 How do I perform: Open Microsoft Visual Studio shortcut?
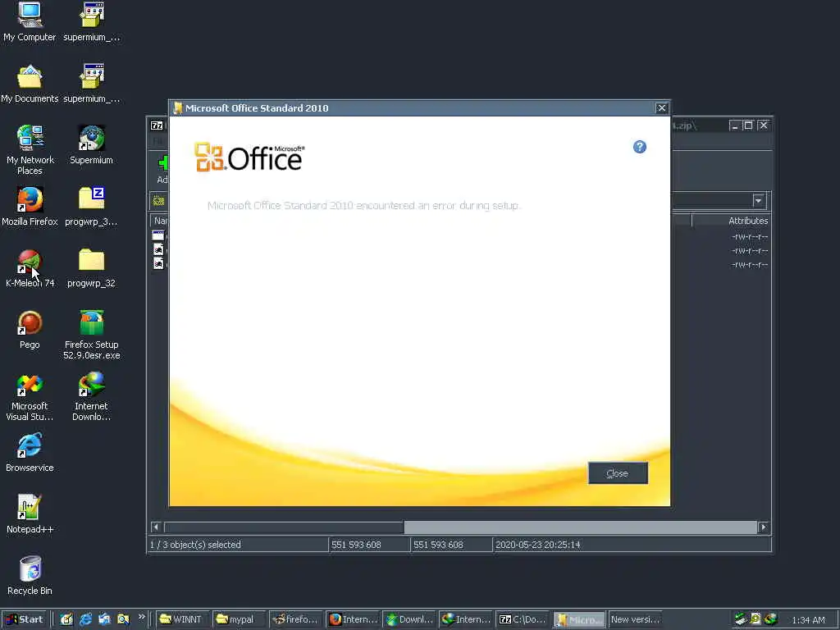click(x=30, y=396)
